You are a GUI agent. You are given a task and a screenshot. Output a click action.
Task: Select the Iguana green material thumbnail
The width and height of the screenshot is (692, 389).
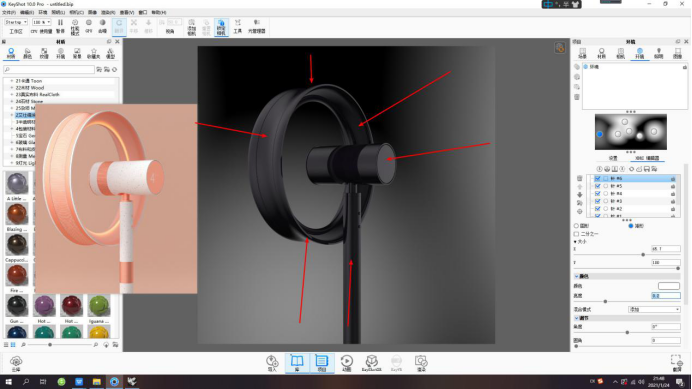coord(99,306)
